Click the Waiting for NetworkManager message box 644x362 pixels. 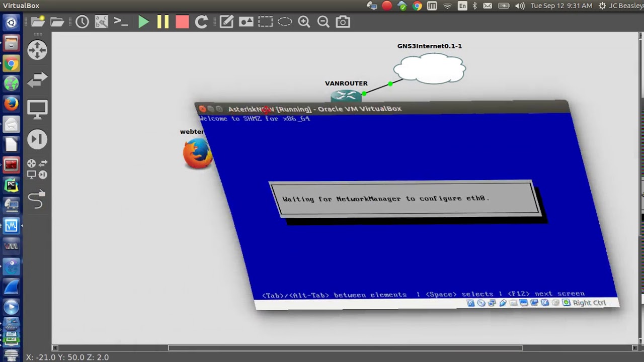[405, 199]
